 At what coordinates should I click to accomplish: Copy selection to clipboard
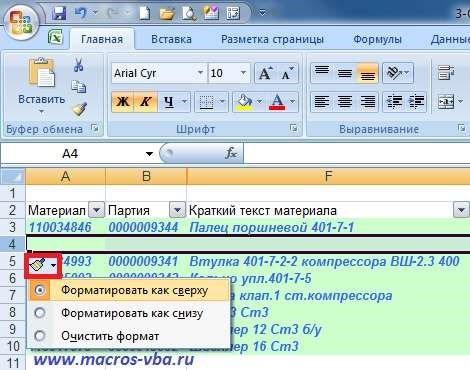(79, 86)
